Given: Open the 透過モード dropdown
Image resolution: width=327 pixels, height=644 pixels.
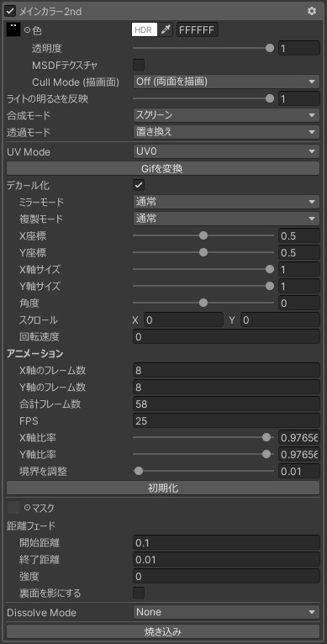Looking at the screenshot, I should click(226, 132).
